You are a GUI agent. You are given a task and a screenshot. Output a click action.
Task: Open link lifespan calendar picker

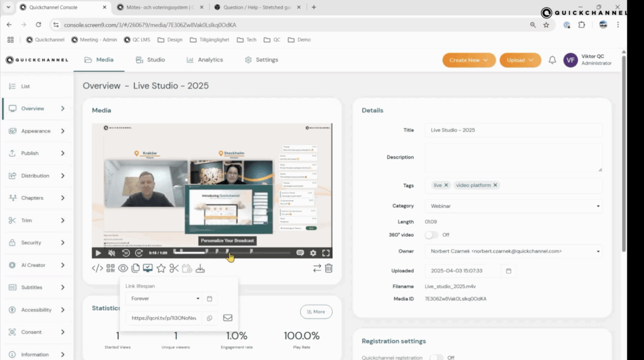(209, 299)
